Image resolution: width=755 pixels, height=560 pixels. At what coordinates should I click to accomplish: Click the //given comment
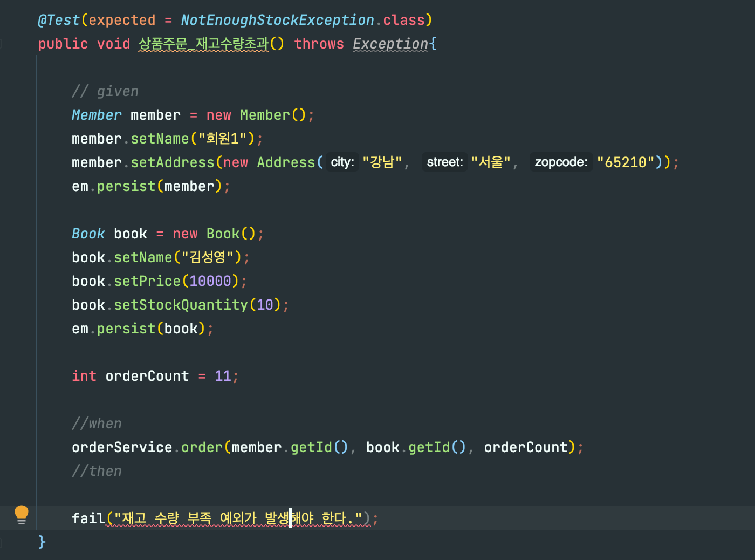[x=105, y=91]
